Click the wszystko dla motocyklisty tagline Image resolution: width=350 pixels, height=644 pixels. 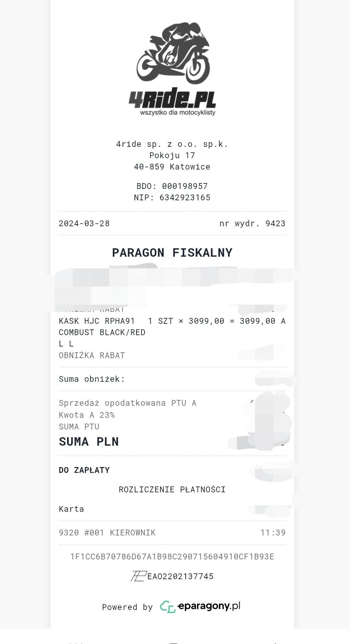tap(178, 113)
